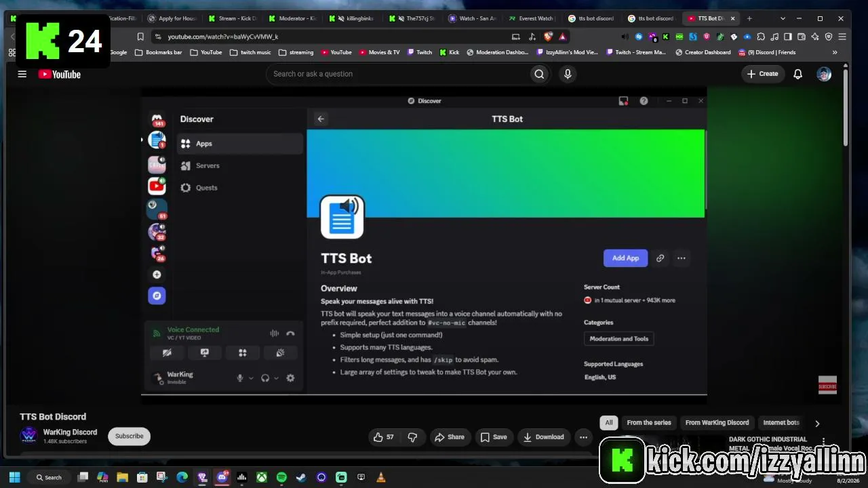Click the Add App button
This screenshot has width=868, height=488.
pos(625,258)
